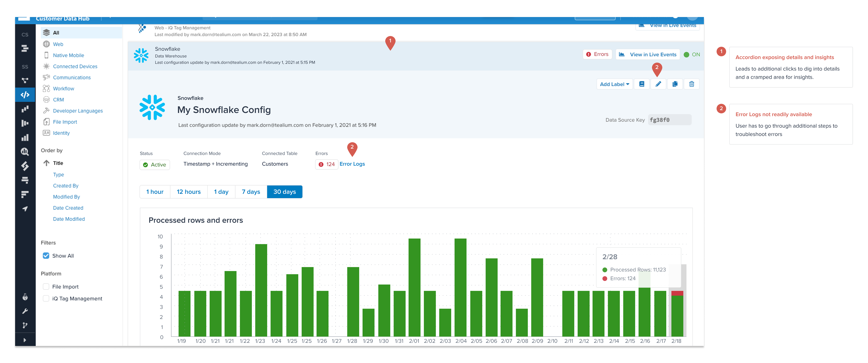Viewport: 868px width, 363px height.
Task: Select the 1 day time range tab
Action: click(x=221, y=191)
